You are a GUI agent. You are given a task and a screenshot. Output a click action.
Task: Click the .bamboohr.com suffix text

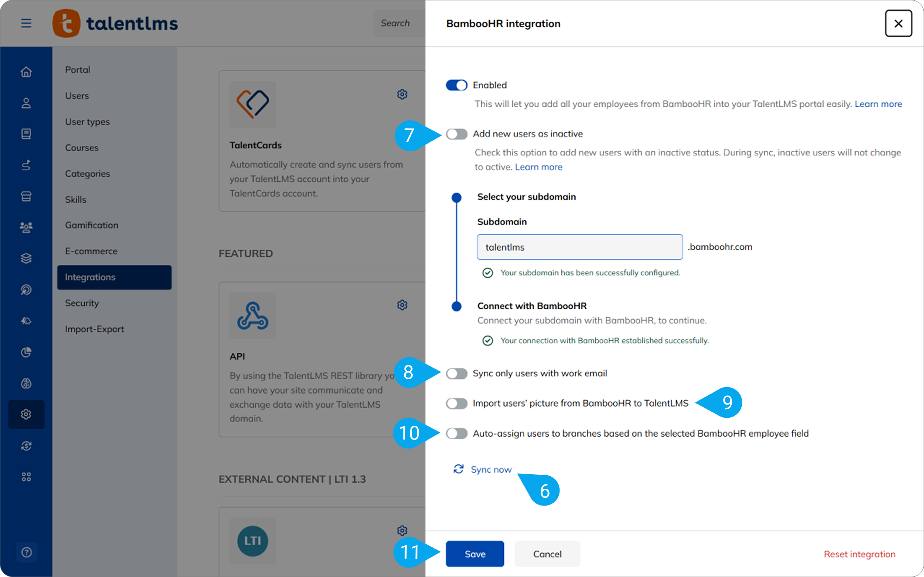[x=720, y=247]
